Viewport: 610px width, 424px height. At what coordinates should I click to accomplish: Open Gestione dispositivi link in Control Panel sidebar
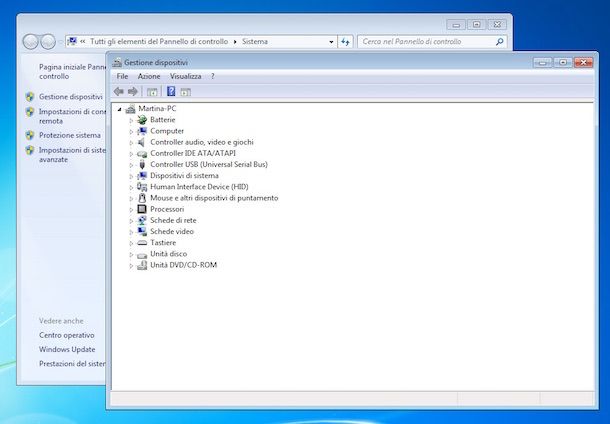pos(71,97)
